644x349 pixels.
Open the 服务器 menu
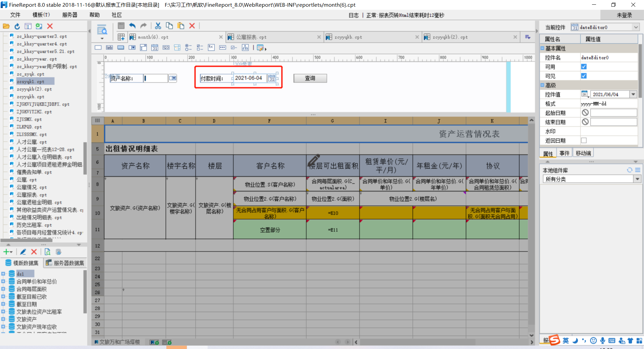(70, 15)
